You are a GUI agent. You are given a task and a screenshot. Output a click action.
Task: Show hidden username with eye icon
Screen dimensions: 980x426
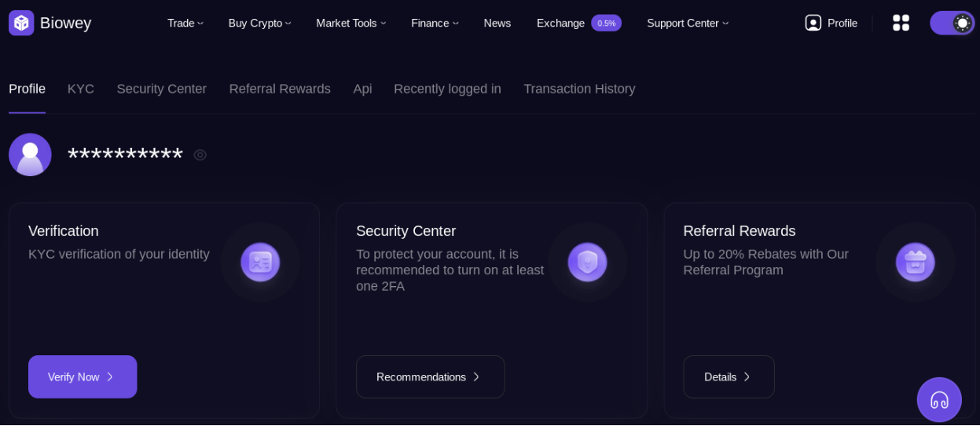pyautogui.click(x=200, y=155)
